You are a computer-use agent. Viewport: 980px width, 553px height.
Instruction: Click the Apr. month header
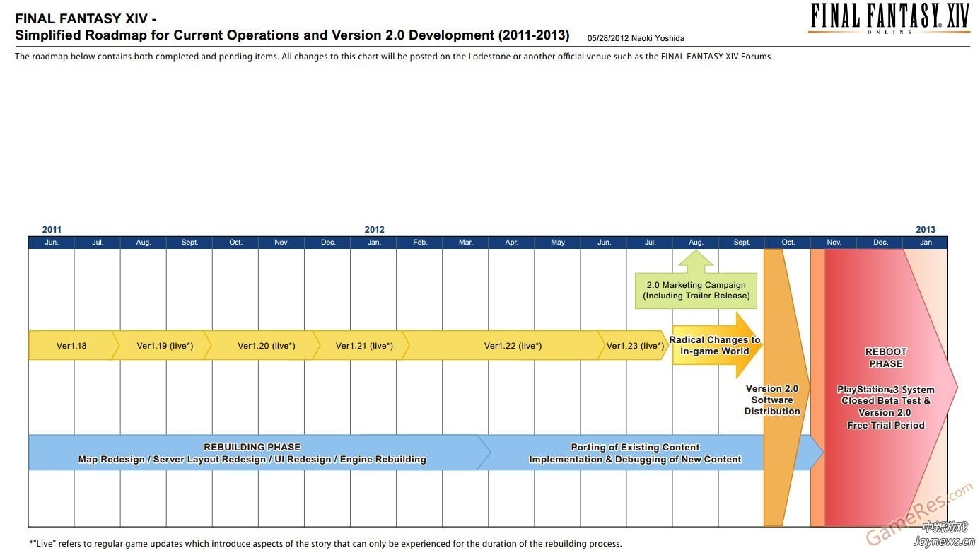pos(512,243)
